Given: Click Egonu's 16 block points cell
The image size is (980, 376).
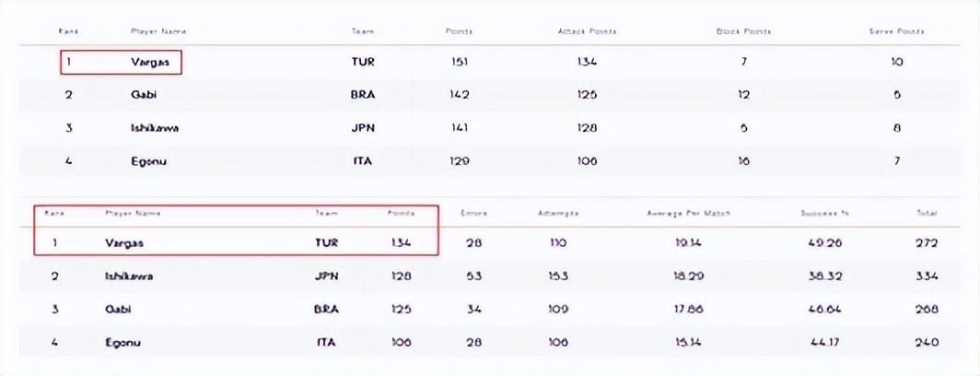Looking at the screenshot, I should tap(743, 161).
